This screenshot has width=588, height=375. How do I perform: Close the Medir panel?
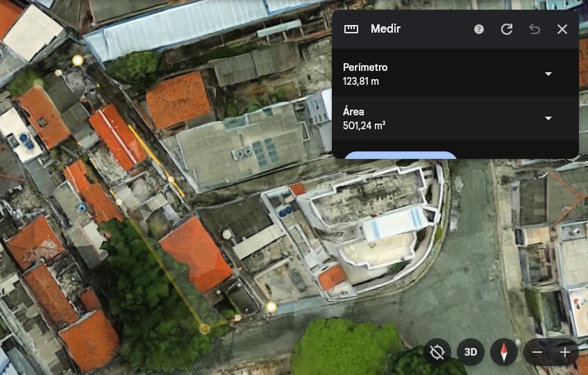(x=562, y=29)
